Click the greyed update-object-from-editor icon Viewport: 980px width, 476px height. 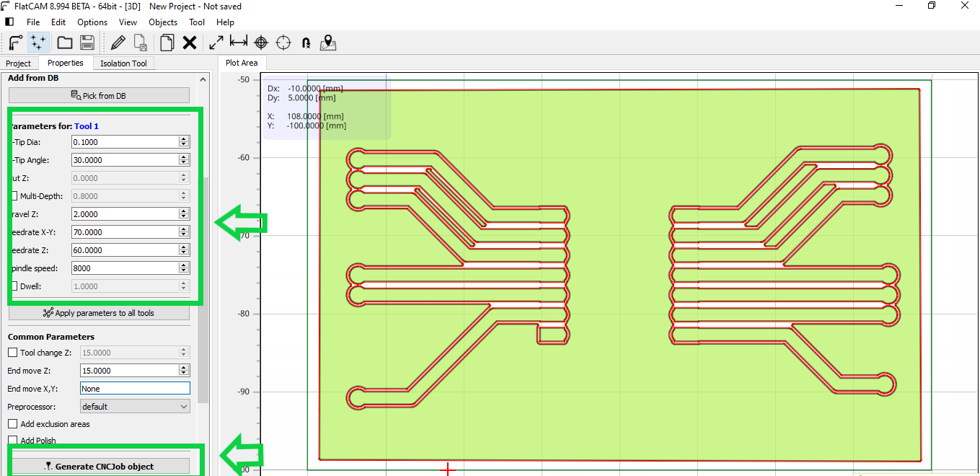click(141, 43)
